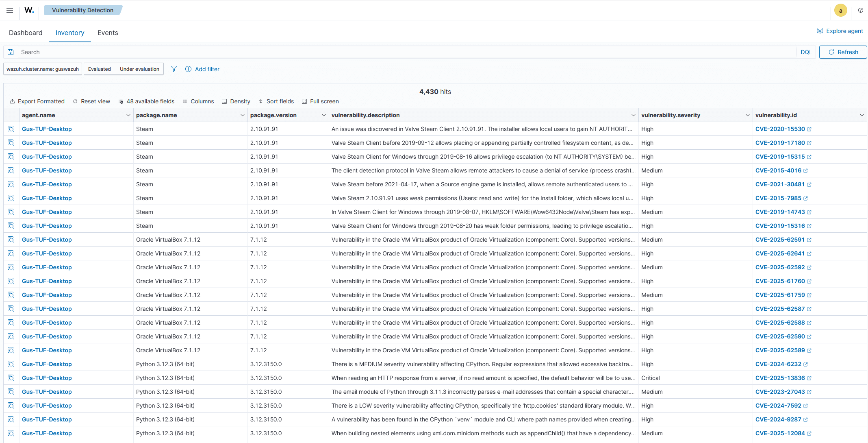Click Export Formatted
Viewport: 868px width, 443px height.
pyautogui.click(x=37, y=101)
